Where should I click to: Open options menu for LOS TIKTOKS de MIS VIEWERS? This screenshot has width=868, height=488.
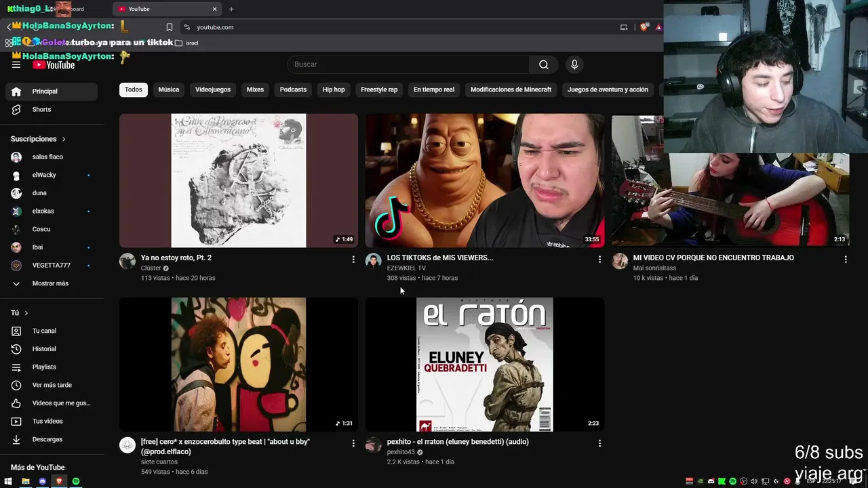599,259
